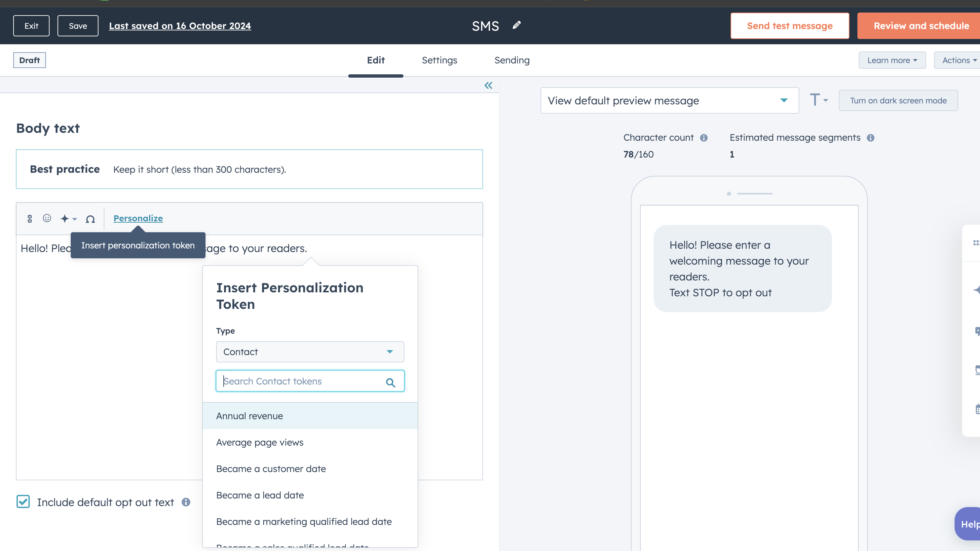Switch to the Sending tab
The height and width of the screenshot is (551, 980).
(512, 60)
